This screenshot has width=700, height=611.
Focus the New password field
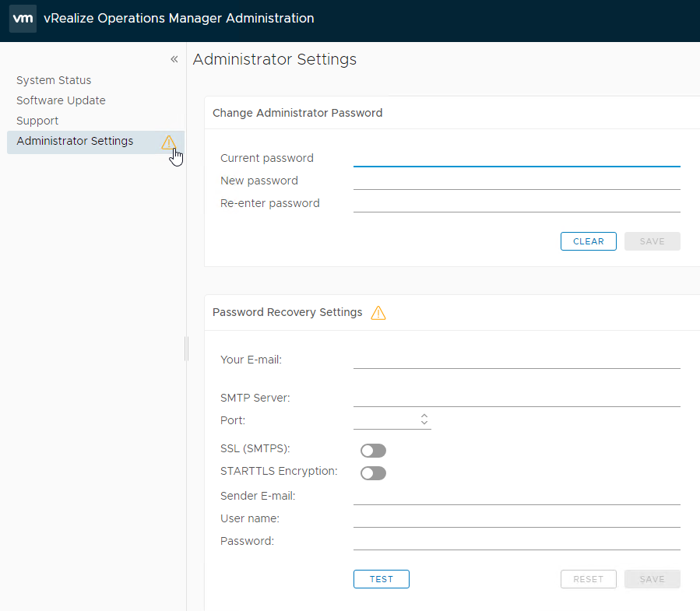(516, 181)
